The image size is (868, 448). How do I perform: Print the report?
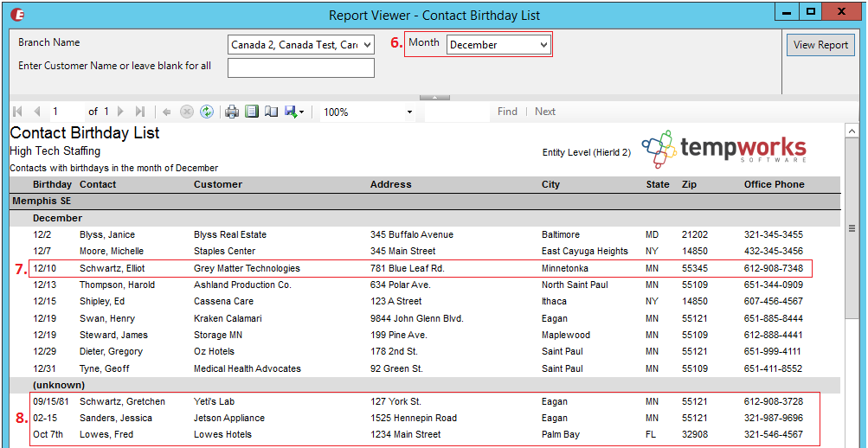(232, 112)
